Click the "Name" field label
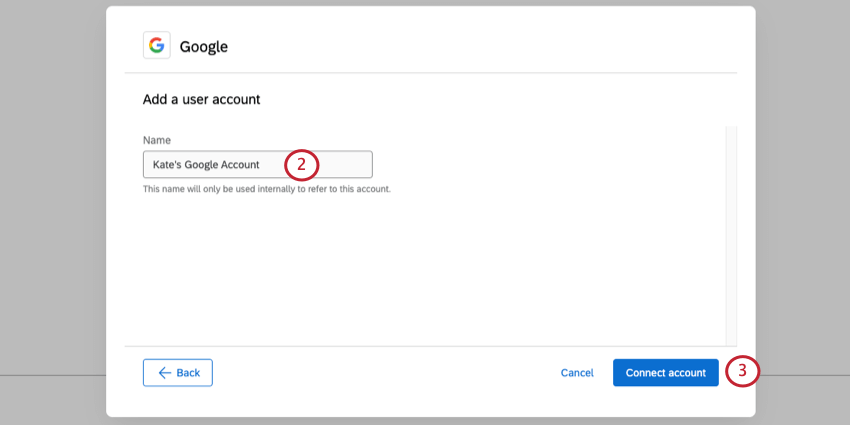 [157, 140]
